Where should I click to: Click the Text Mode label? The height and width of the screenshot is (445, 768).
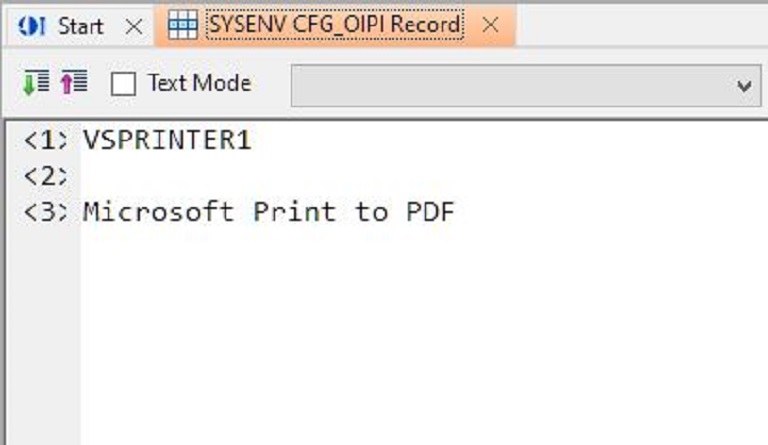(200, 83)
